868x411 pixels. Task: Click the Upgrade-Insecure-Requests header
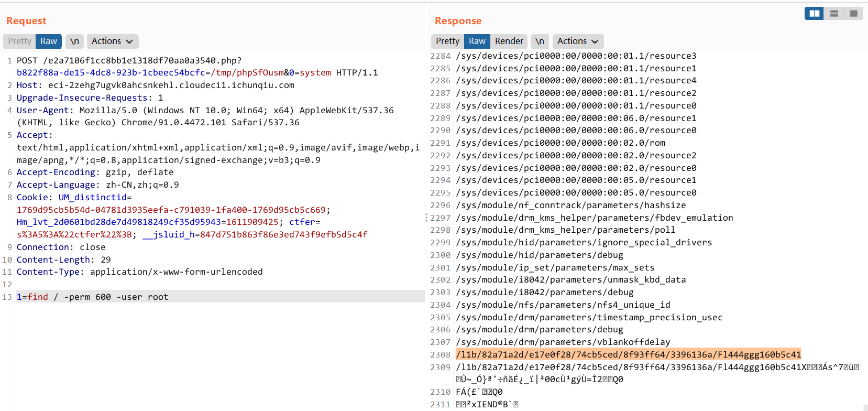pyautogui.click(x=90, y=98)
